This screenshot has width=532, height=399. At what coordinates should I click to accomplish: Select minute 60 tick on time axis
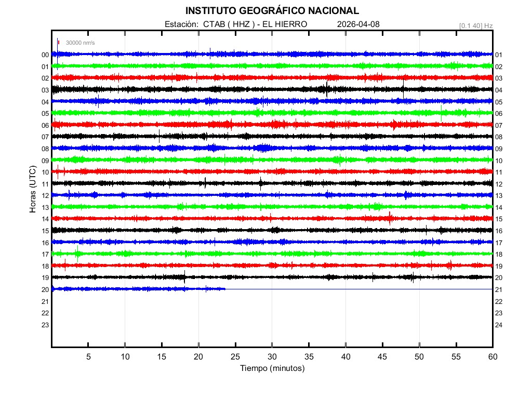[x=492, y=356]
